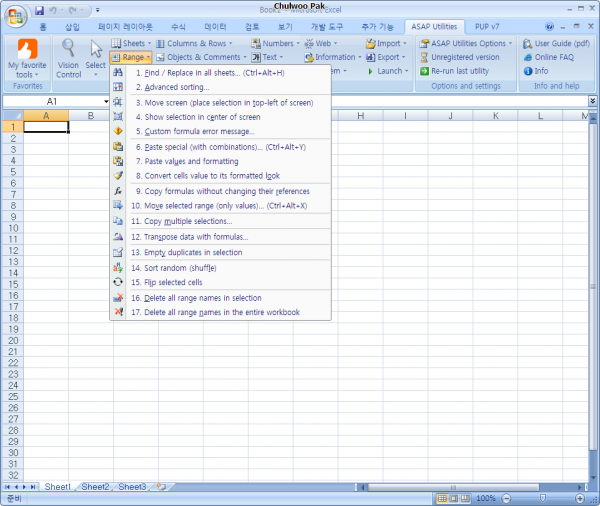Open the Web dropdown
The image size is (600, 506).
pyautogui.click(x=321, y=43)
